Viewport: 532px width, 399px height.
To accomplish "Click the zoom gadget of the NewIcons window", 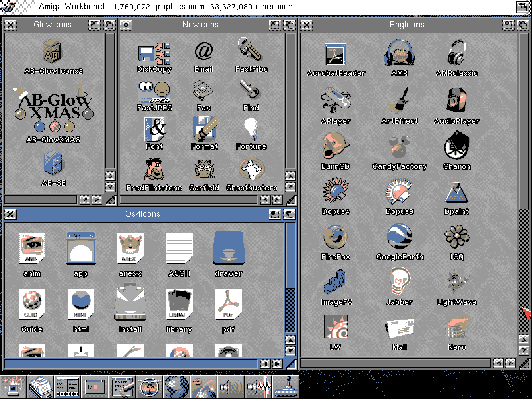I will [x=275, y=25].
